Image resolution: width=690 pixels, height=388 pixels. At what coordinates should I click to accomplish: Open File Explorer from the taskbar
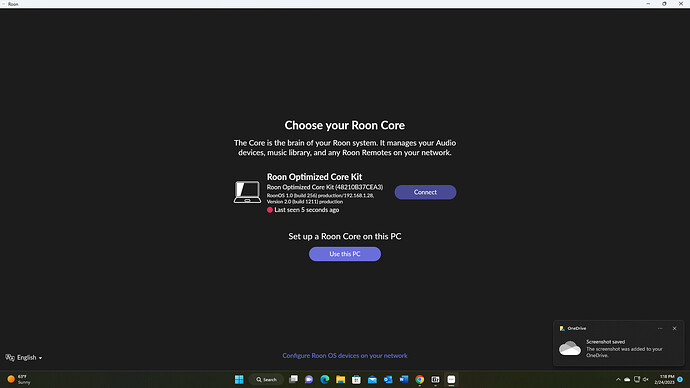tap(340, 379)
